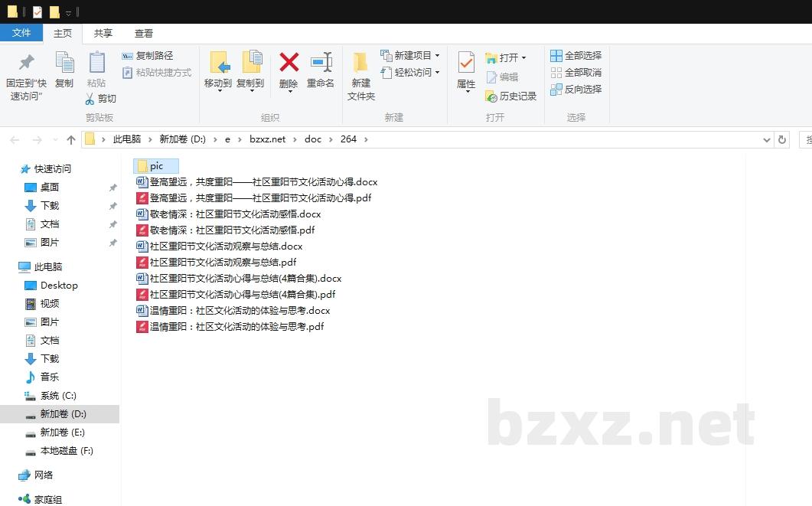Open the File (文件) menu tab
Image resolution: width=812 pixels, height=506 pixels.
21,33
